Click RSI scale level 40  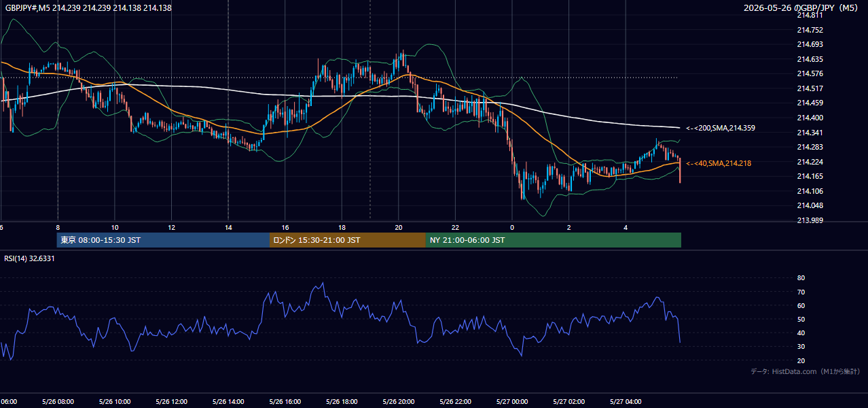[x=801, y=333]
